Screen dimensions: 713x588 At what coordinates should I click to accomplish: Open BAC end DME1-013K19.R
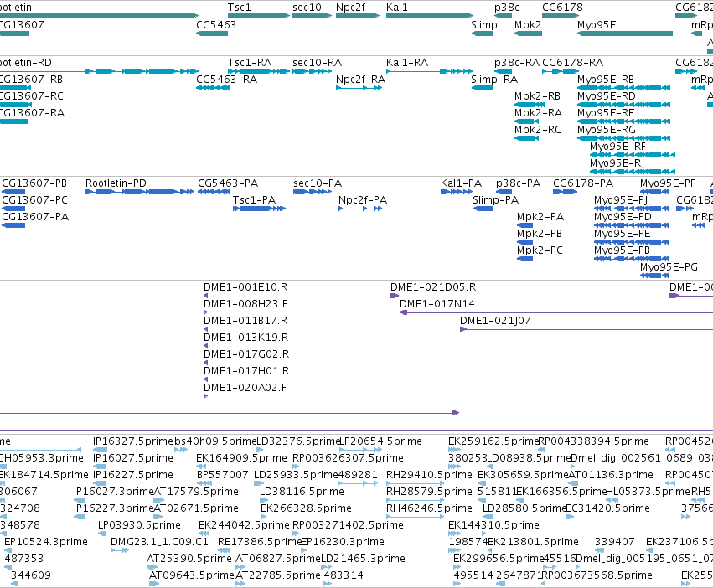(205, 346)
